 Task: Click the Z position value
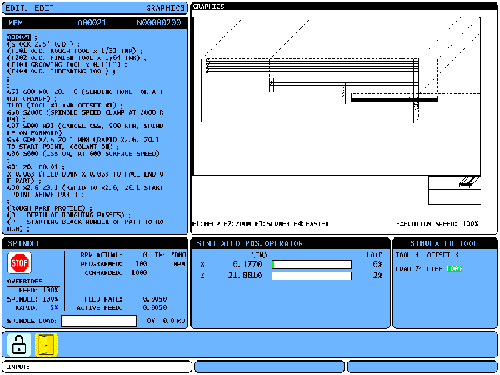(245, 275)
